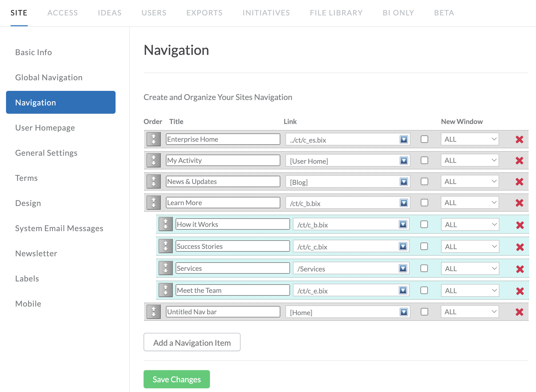Switch to the IDEAS tab

click(110, 13)
